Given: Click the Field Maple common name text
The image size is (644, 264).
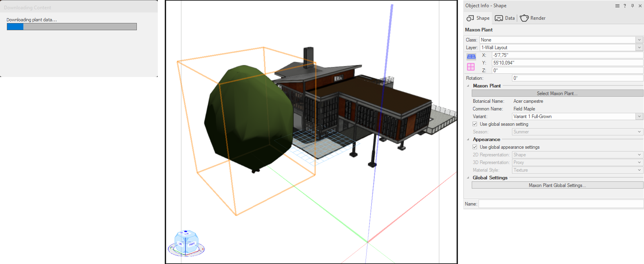Looking at the screenshot, I should pos(524,109).
